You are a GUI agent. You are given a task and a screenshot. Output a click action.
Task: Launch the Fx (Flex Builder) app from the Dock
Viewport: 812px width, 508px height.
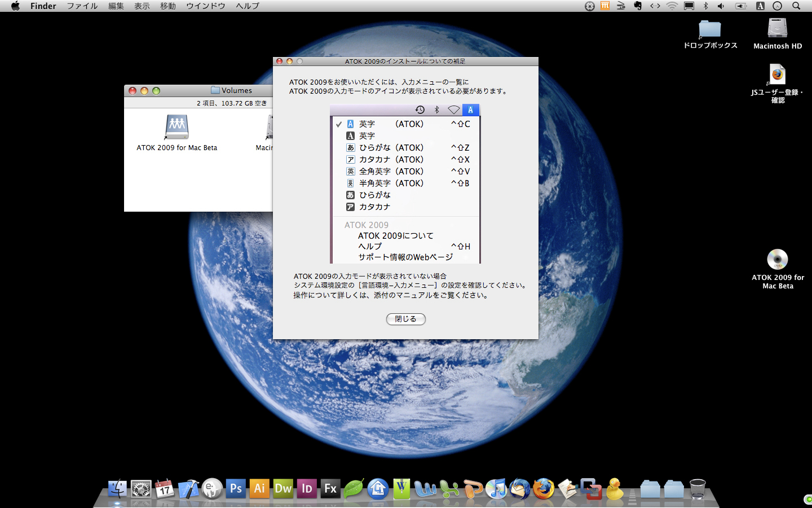330,489
